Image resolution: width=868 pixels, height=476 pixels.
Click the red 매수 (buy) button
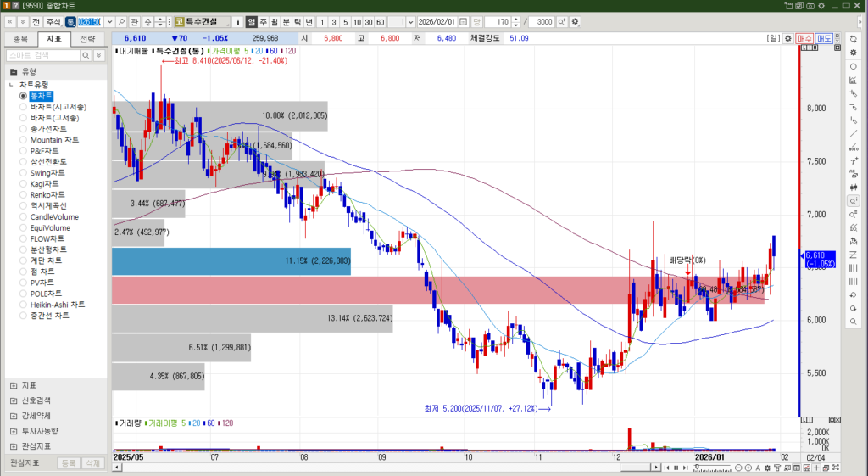[804, 38]
